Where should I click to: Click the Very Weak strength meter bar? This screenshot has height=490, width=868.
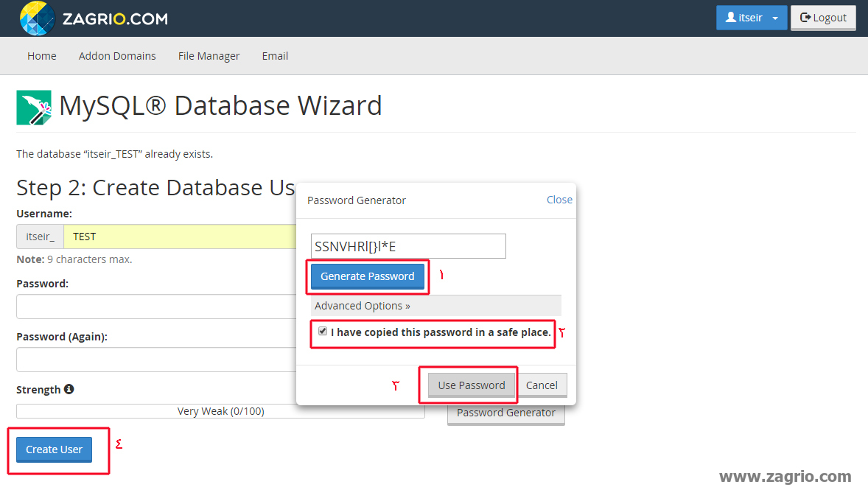pyautogui.click(x=221, y=411)
